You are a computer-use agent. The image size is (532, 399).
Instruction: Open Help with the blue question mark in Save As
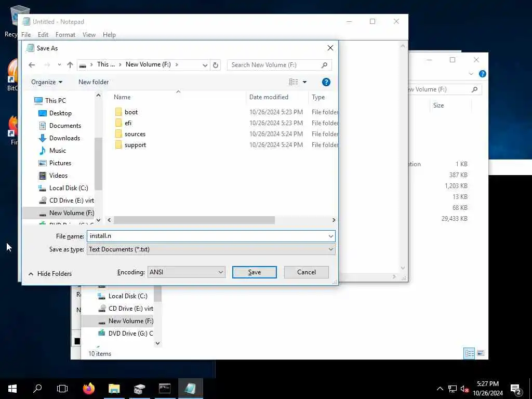pyautogui.click(x=326, y=82)
